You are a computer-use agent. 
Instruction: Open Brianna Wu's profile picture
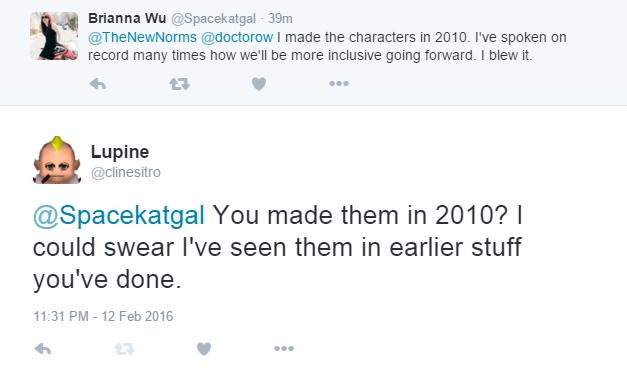coord(54,36)
